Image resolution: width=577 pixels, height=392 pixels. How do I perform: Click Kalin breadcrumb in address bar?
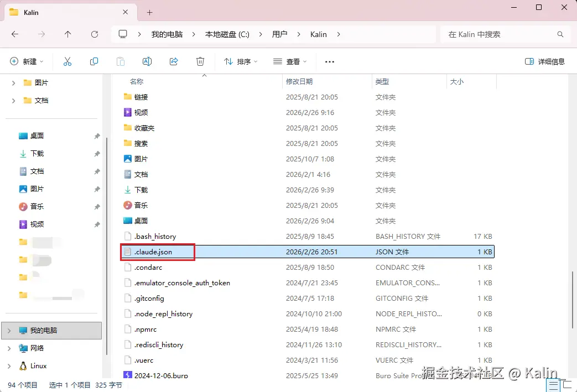(x=318, y=34)
